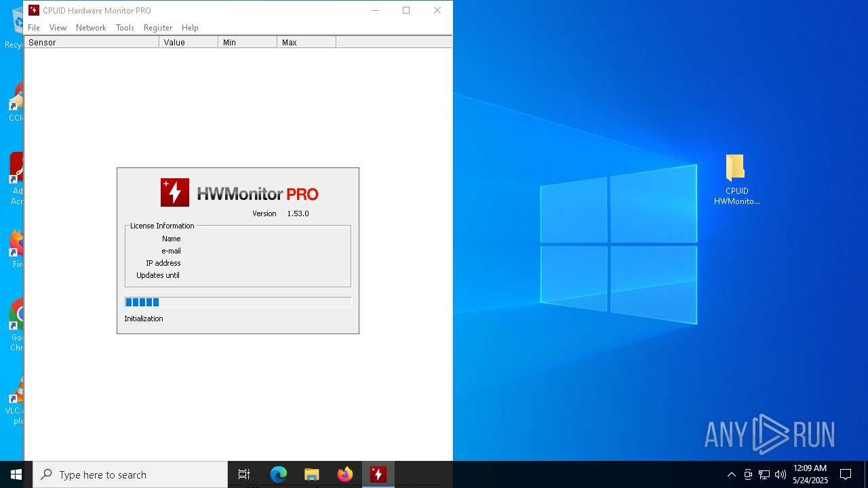The image size is (868, 488).
Task: Launch Firefox from the taskbar
Action: pos(344,474)
